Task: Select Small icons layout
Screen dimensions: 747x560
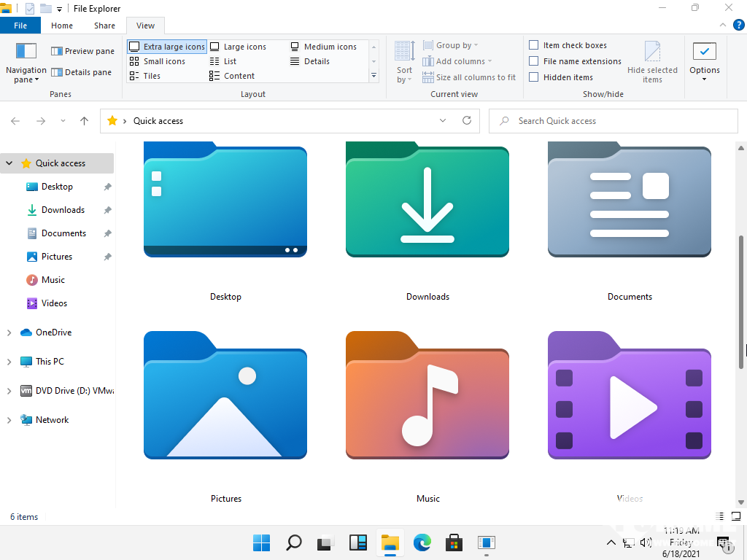Action: click(158, 61)
